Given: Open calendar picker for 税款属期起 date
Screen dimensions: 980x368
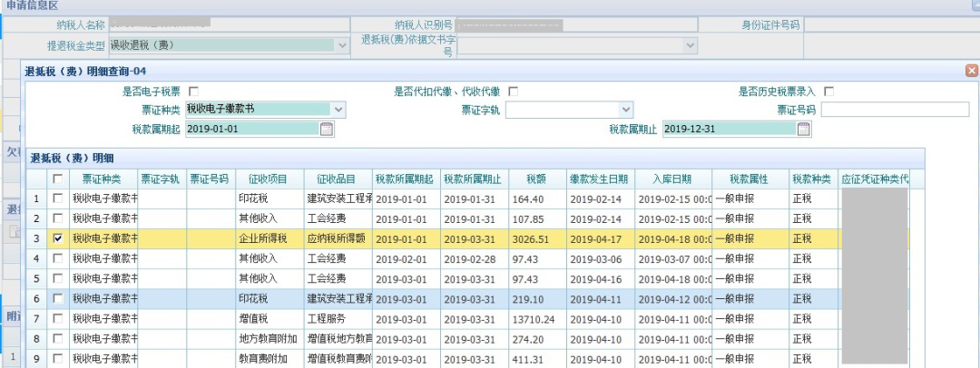Looking at the screenshot, I should point(327,130).
